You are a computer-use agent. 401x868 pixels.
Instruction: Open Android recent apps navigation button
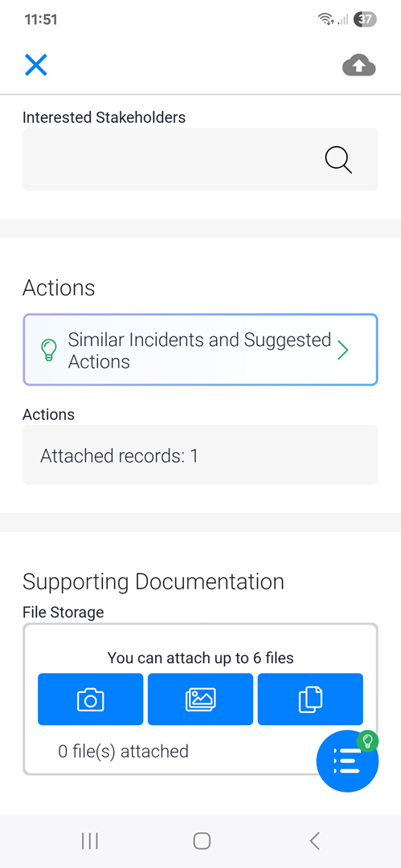pos(90,842)
